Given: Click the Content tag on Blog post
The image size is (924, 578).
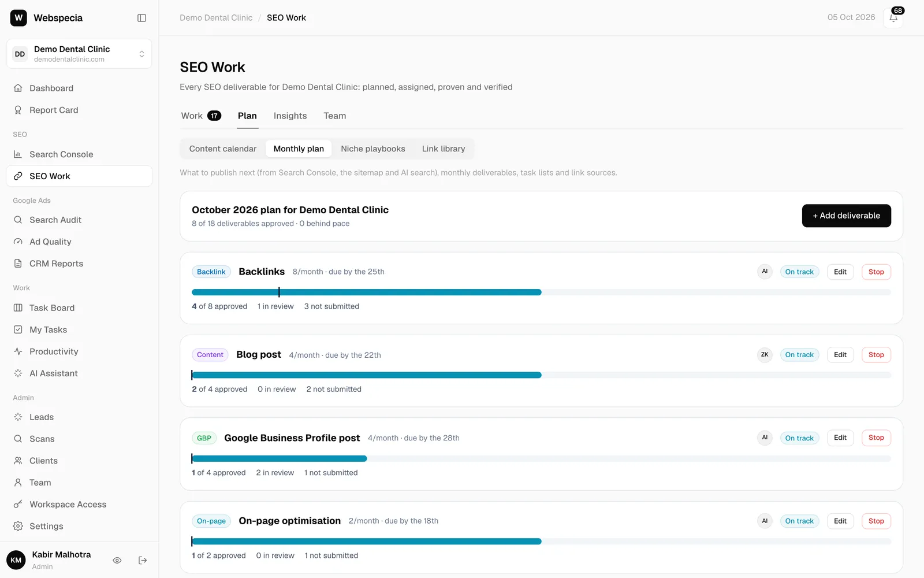Looking at the screenshot, I should pos(210,355).
